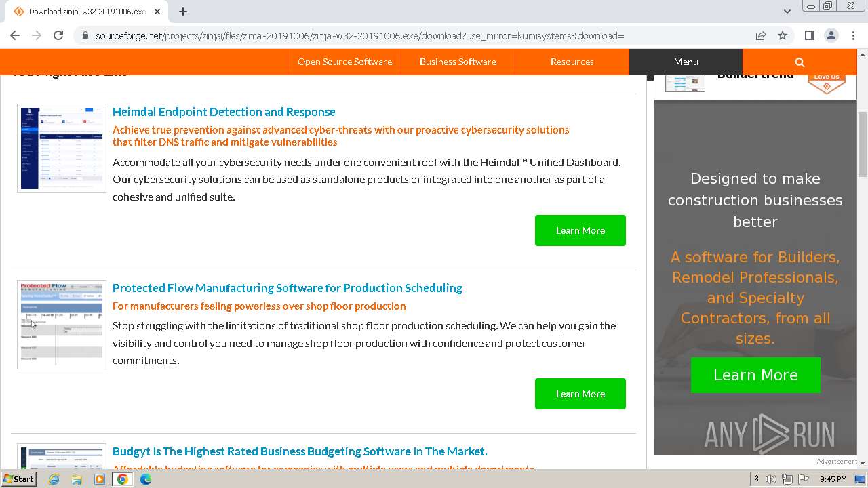
Task: Share this page using share icon
Action: click(x=761, y=35)
